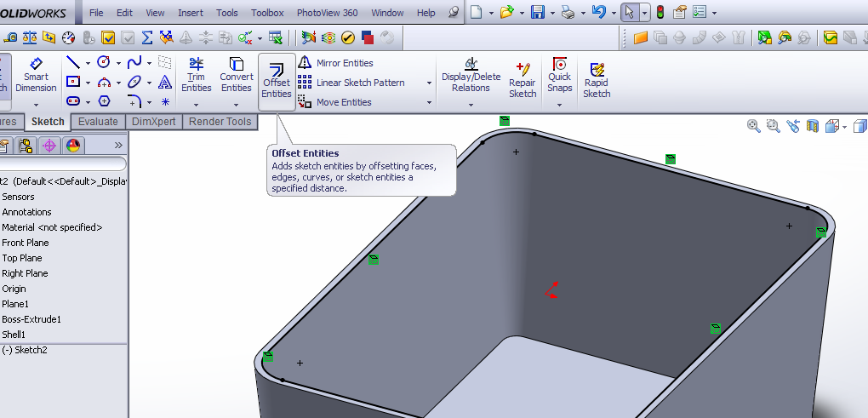Open the Insert menu
Image resolution: width=868 pixels, height=418 pixels.
pyautogui.click(x=191, y=13)
